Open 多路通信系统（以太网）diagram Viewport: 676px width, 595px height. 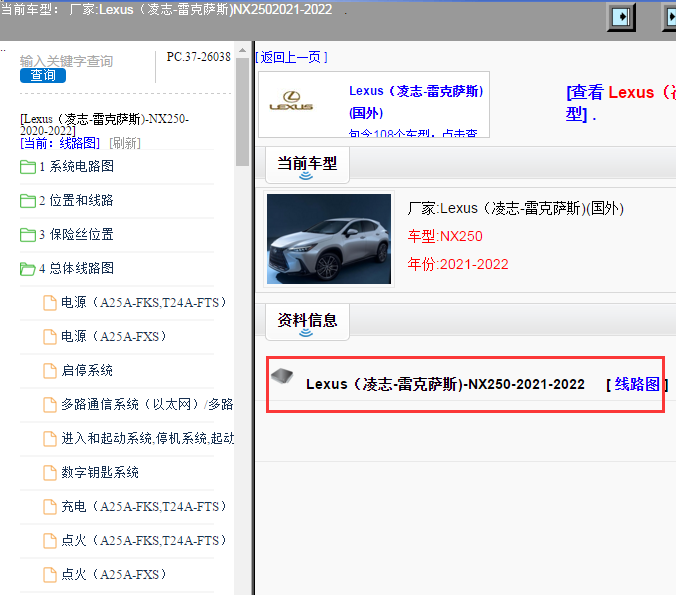click(147, 404)
